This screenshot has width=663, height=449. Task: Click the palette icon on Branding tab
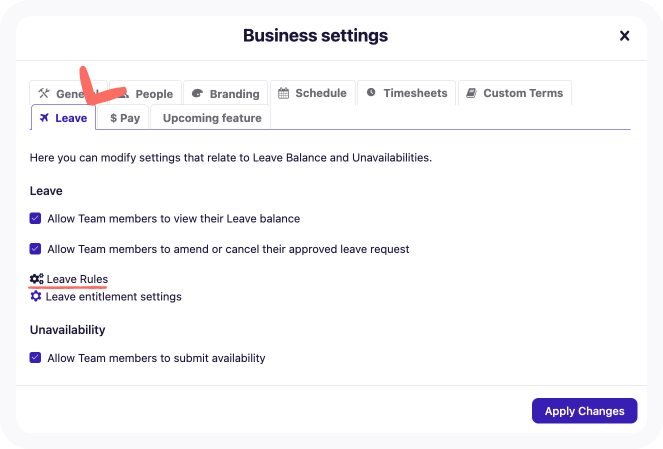tap(197, 93)
